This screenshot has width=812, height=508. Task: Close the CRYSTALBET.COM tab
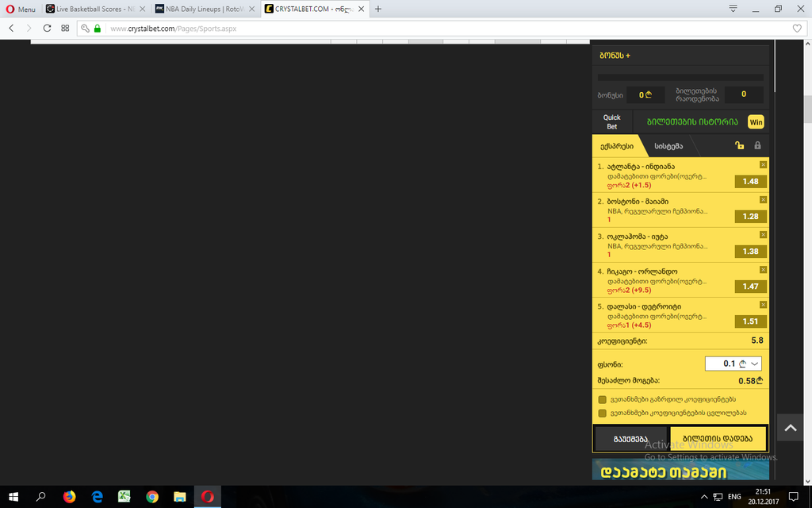coord(361,9)
